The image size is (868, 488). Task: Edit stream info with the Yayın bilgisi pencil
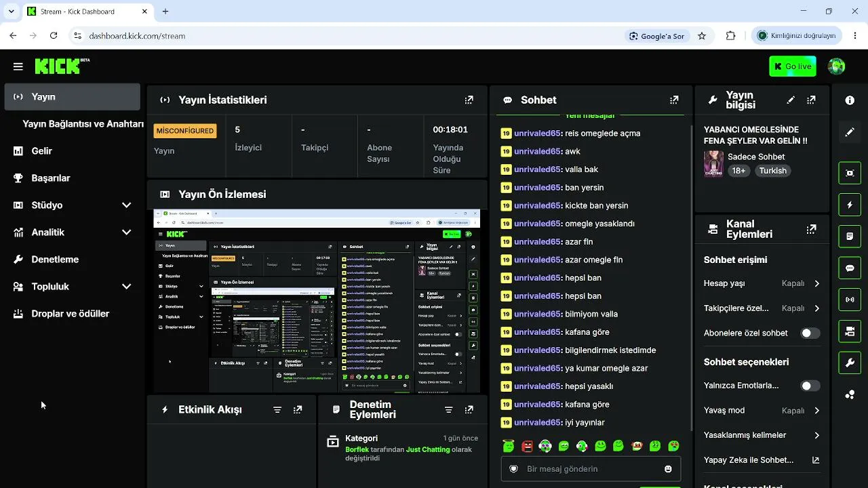click(x=791, y=100)
